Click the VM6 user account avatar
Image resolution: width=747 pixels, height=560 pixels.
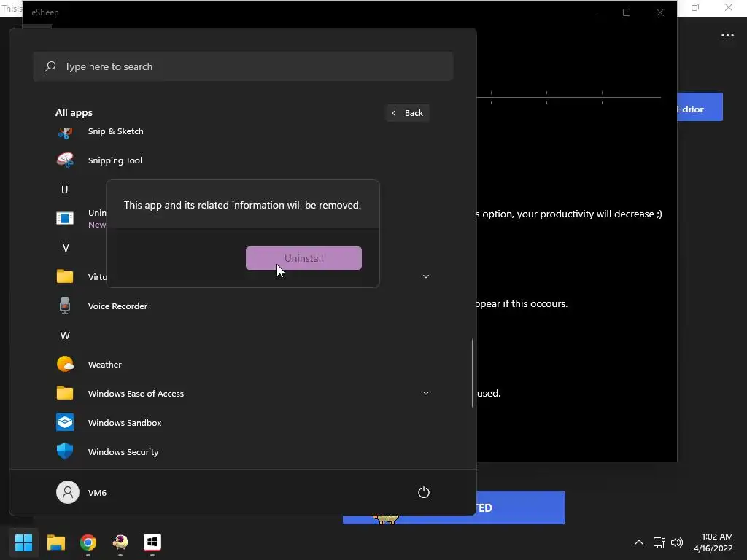point(68,492)
